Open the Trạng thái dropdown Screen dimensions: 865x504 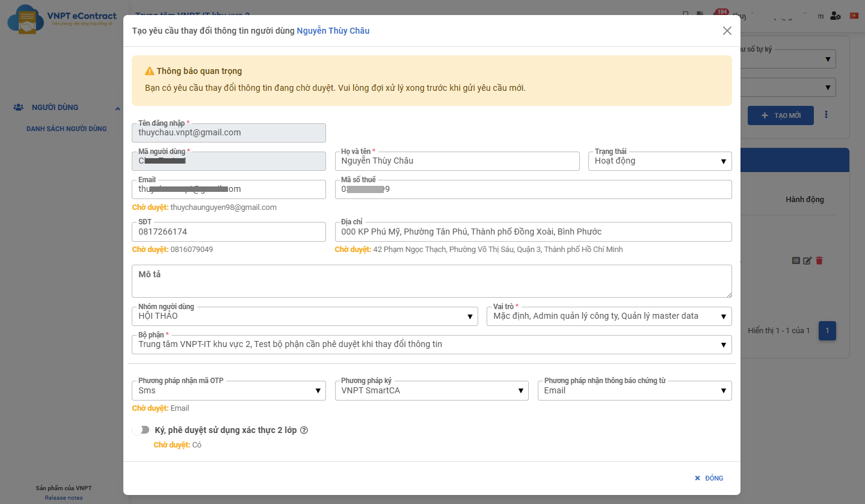(x=660, y=161)
